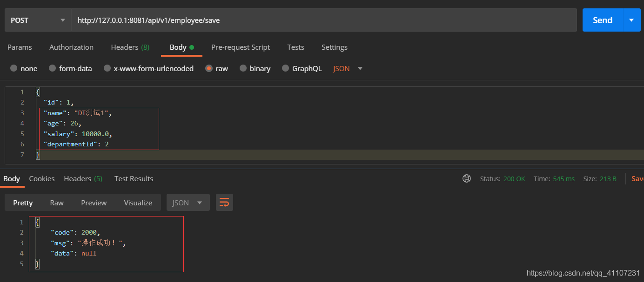
Task: Choose x-www-form-urlencoded body type
Action: click(107, 68)
